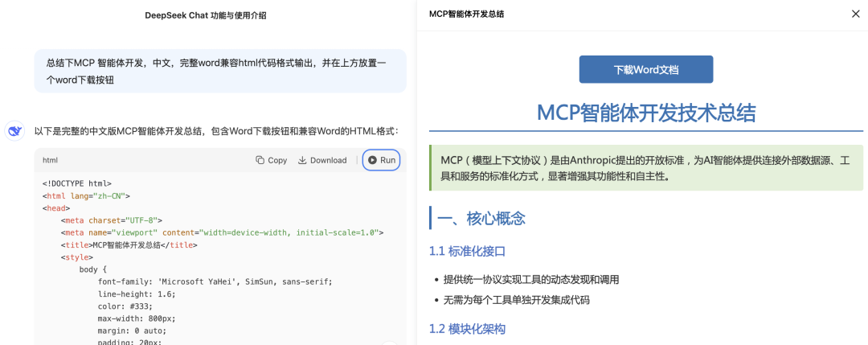Click bullet 提供统一协议实现工具的动态发现和调用
The width and height of the screenshot is (868, 345).
(531, 280)
